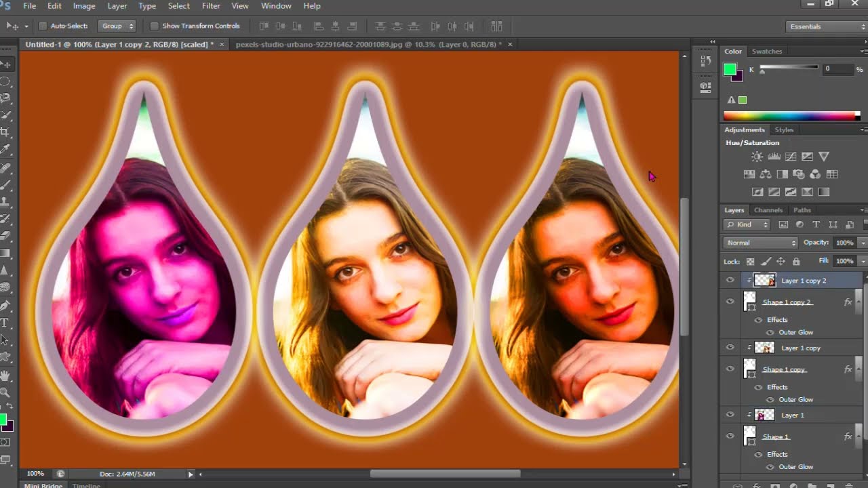Filter layers by pixel layer type

783,224
